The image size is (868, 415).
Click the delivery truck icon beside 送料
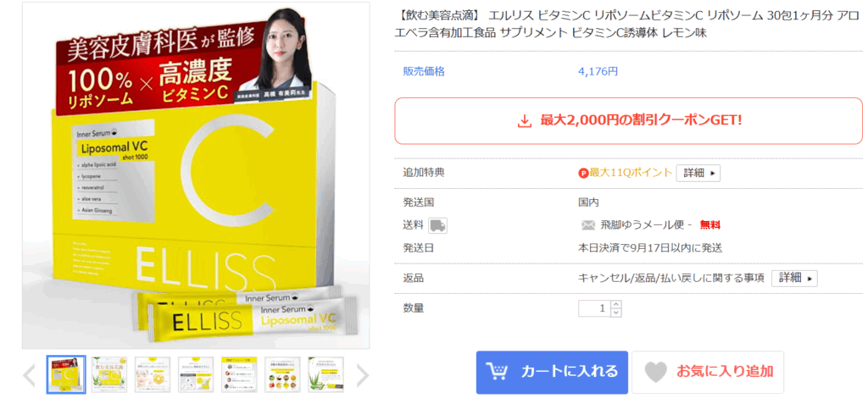(438, 225)
